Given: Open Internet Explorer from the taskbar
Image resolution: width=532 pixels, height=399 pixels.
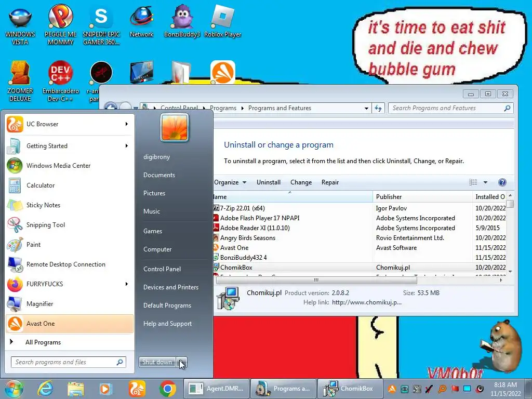Looking at the screenshot, I should point(45,389).
